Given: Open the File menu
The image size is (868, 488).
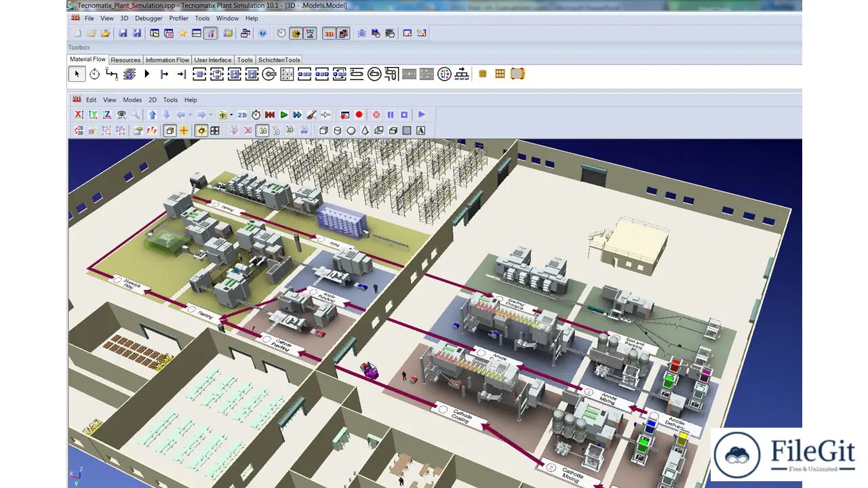Looking at the screenshot, I should 90,18.
